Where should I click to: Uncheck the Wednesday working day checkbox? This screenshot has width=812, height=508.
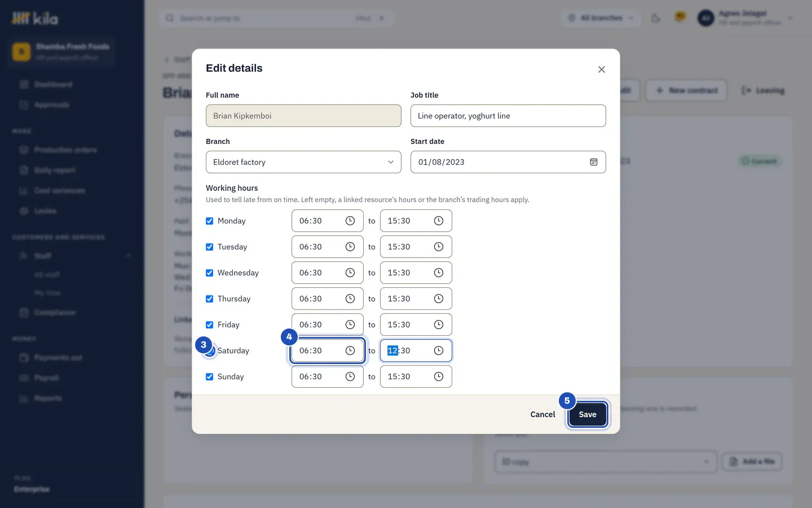pyautogui.click(x=210, y=273)
